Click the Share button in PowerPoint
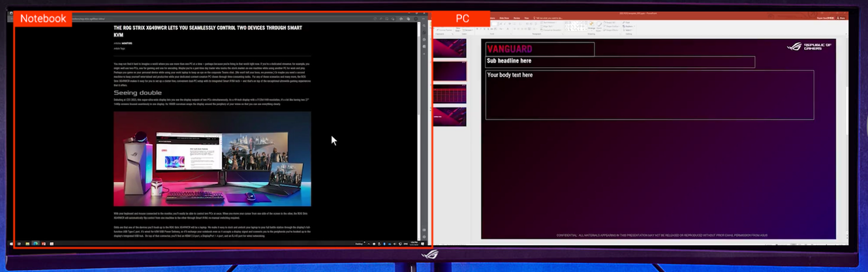Image resolution: width=868 pixels, height=272 pixels. pyautogui.click(x=841, y=18)
